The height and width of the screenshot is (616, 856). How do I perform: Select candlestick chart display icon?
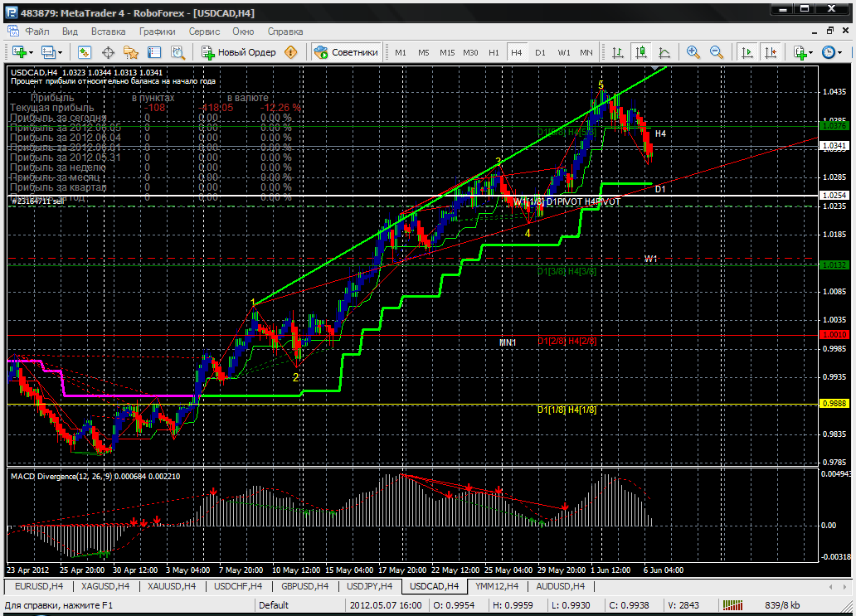tap(641, 52)
